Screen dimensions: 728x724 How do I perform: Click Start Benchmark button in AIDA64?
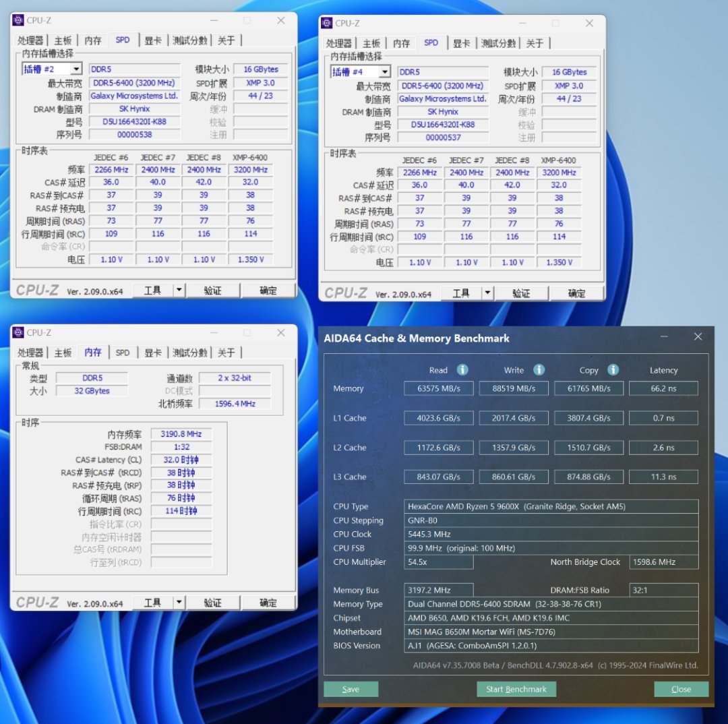pyautogui.click(x=516, y=689)
